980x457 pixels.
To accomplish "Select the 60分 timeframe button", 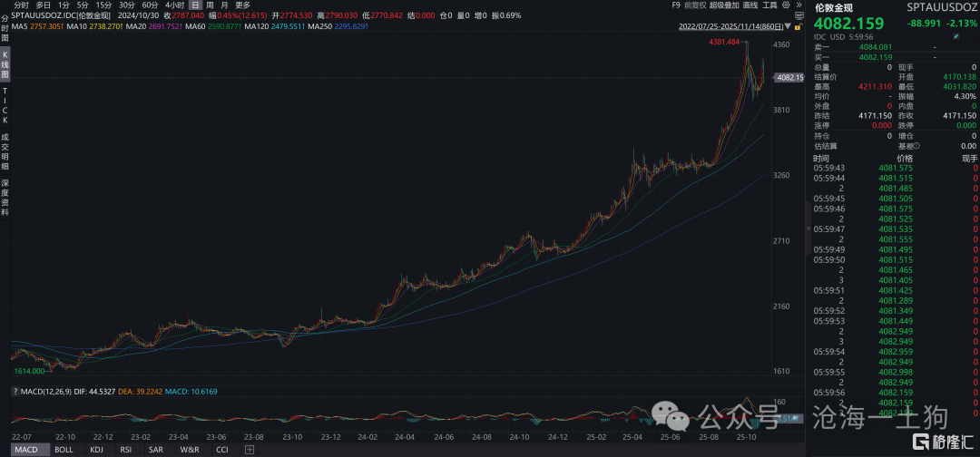I will click(151, 5).
